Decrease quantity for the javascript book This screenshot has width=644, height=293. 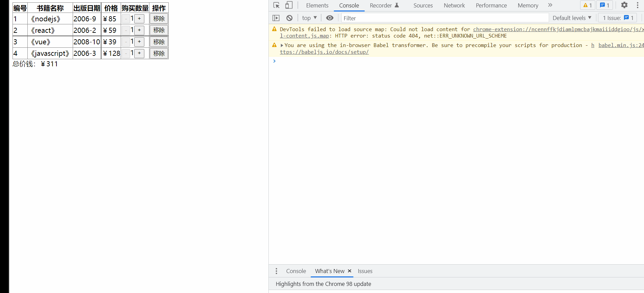(126, 53)
